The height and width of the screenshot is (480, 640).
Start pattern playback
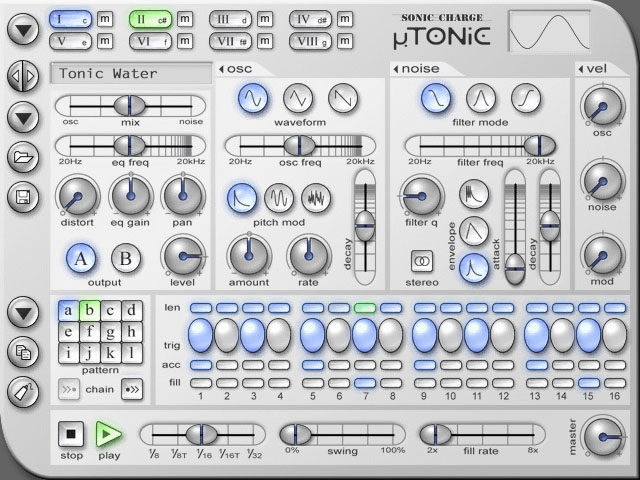[108, 434]
